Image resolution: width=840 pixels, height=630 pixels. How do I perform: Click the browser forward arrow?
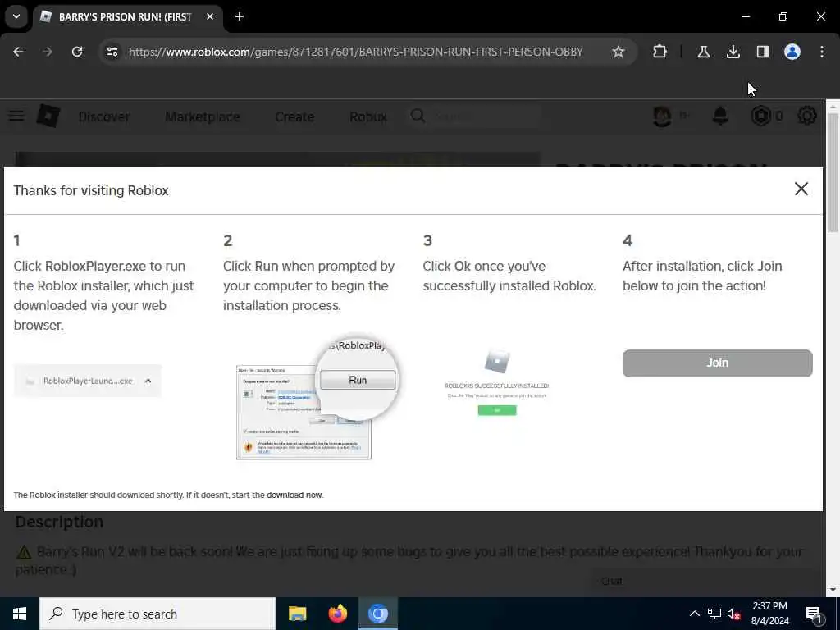(48, 52)
